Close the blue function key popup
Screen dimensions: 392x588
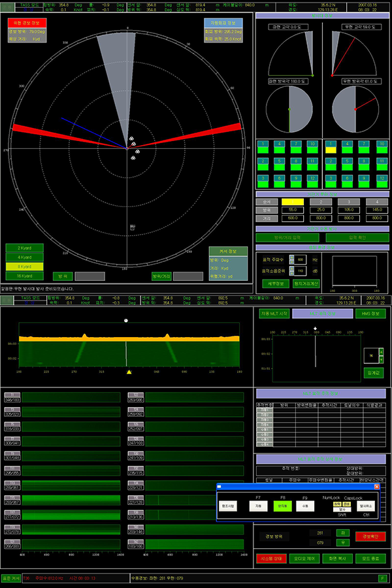click(376, 487)
